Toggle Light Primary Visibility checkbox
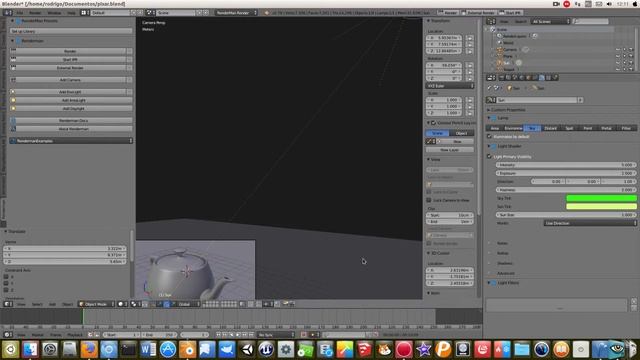The height and width of the screenshot is (360, 640). pyautogui.click(x=489, y=157)
